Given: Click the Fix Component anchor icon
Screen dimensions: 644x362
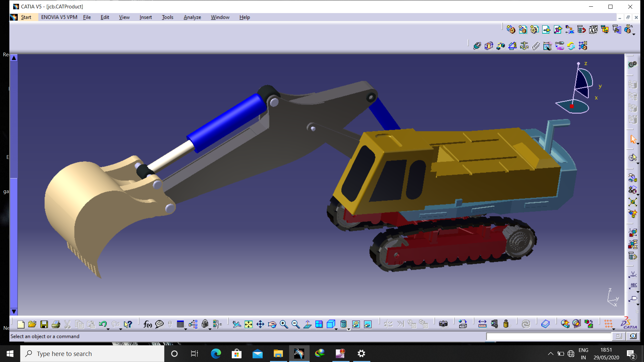Looking at the screenshot, I should 524,46.
